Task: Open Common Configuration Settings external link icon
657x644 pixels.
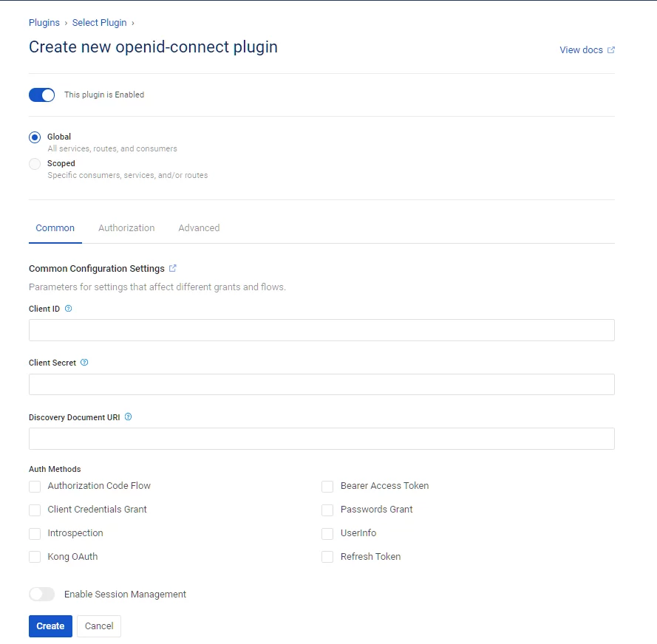Action: pos(173,268)
